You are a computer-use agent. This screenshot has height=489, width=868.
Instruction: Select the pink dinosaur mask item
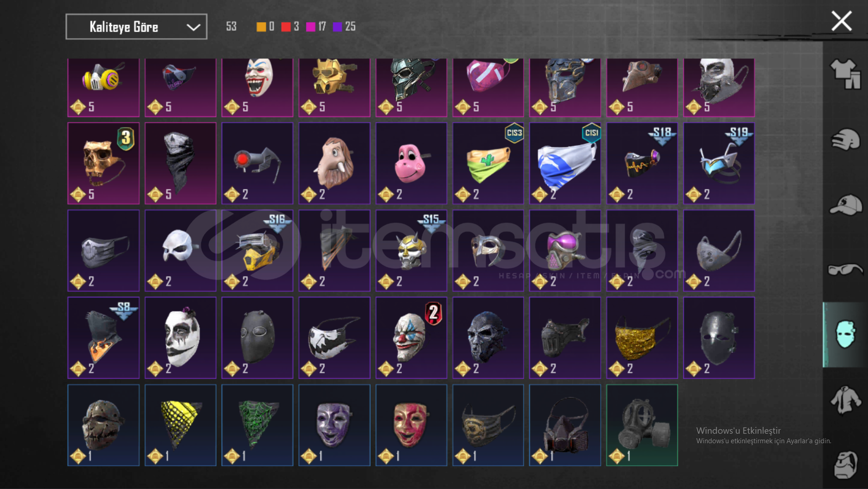coord(411,163)
